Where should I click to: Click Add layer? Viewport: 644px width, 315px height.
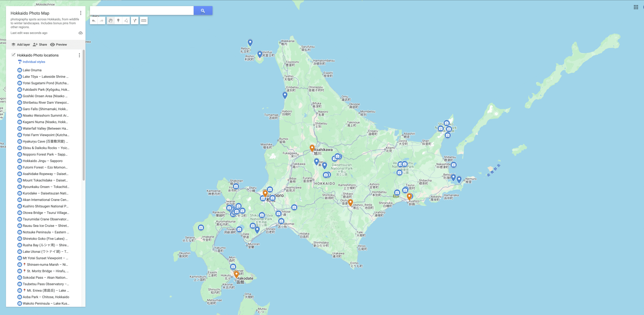(21, 45)
